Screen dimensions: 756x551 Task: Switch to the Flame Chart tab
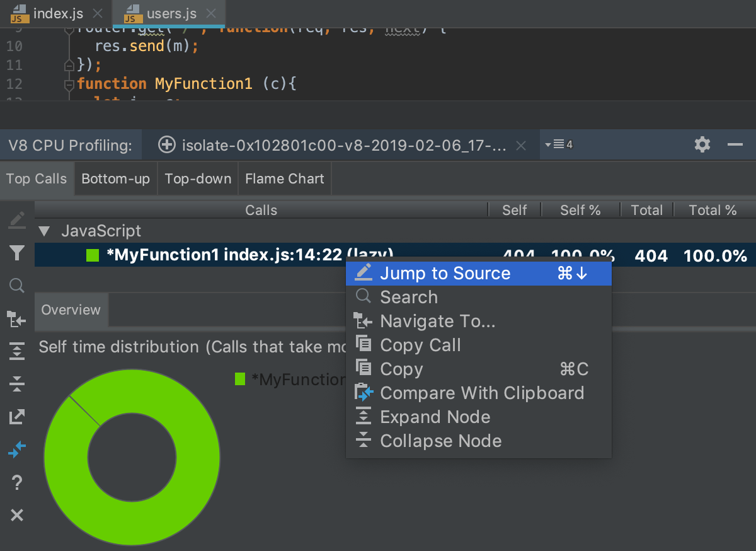284,178
